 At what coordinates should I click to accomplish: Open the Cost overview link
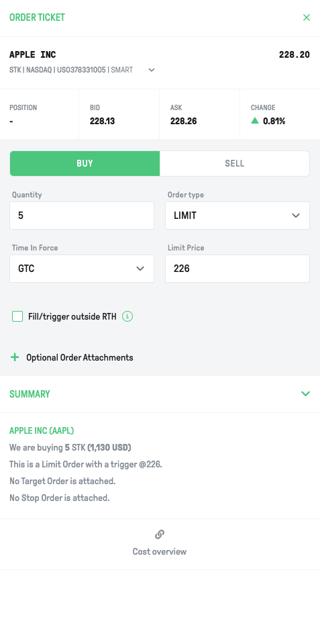[160, 551]
